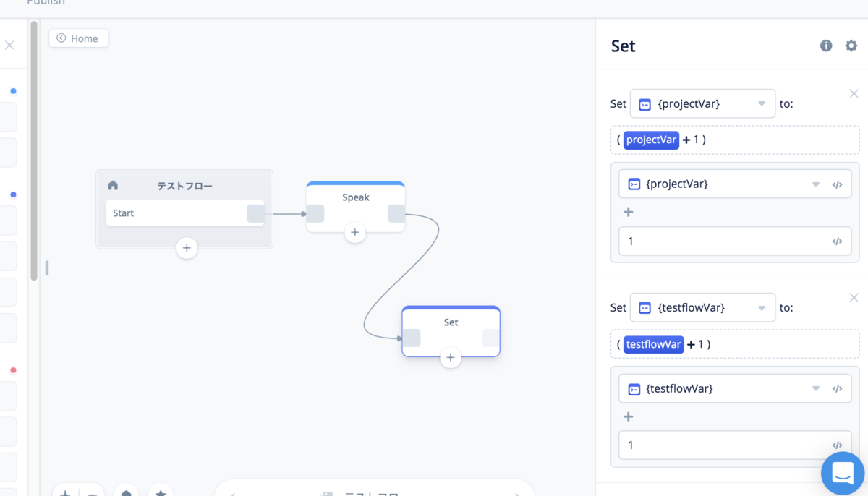Add a step below the Set block

451,357
